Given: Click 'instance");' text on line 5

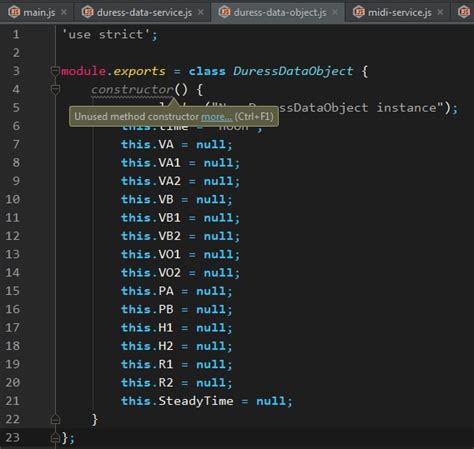Looking at the screenshot, I should 417,108.
